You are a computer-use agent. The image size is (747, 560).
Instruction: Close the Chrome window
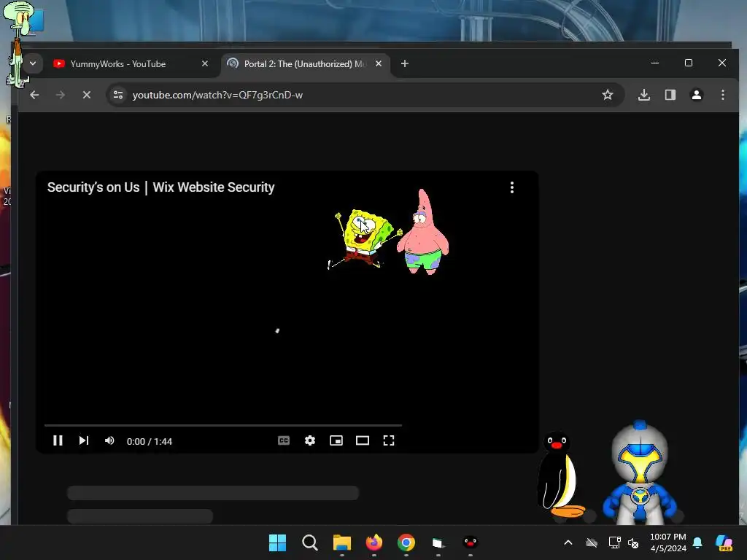722,63
